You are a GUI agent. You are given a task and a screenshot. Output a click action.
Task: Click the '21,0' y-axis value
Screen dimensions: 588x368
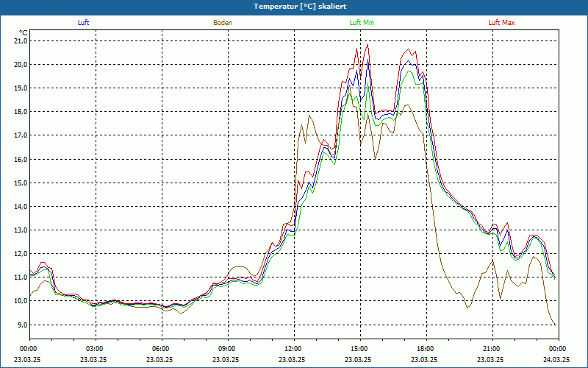click(21, 40)
